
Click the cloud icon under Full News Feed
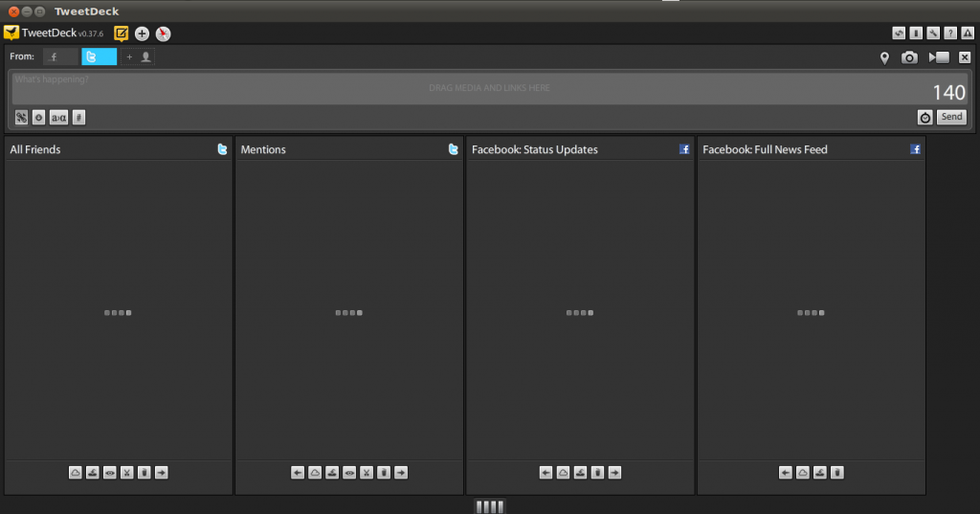coord(803,473)
